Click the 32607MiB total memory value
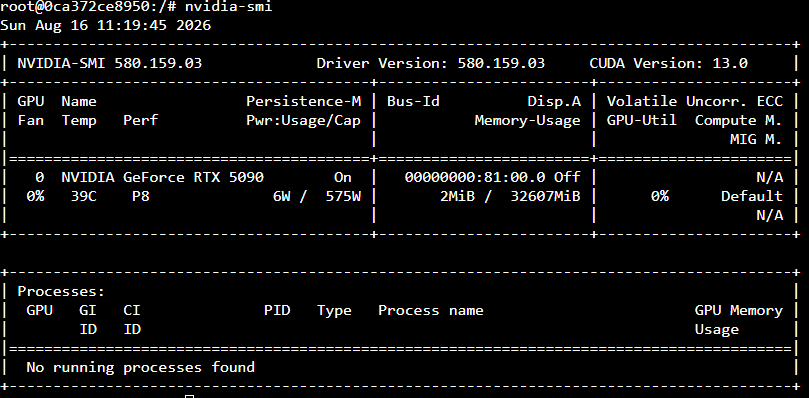 click(545, 196)
